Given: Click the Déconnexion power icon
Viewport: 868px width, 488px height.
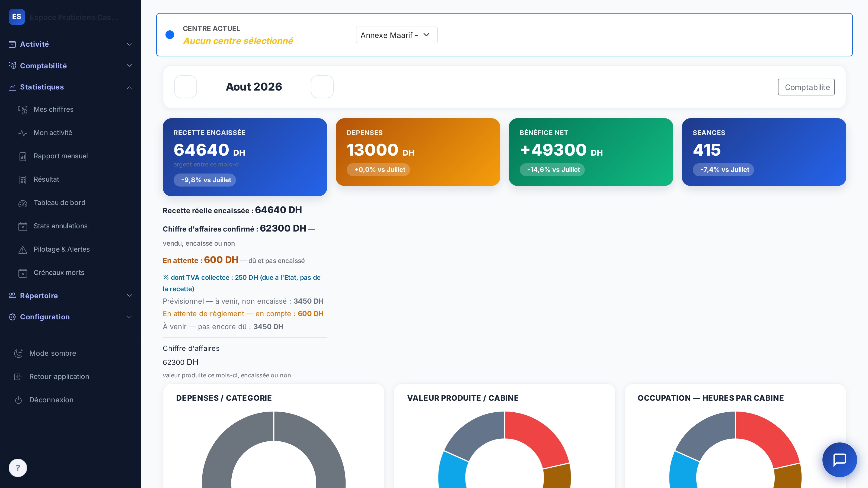Looking at the screenshot, I should coord(18,400).
